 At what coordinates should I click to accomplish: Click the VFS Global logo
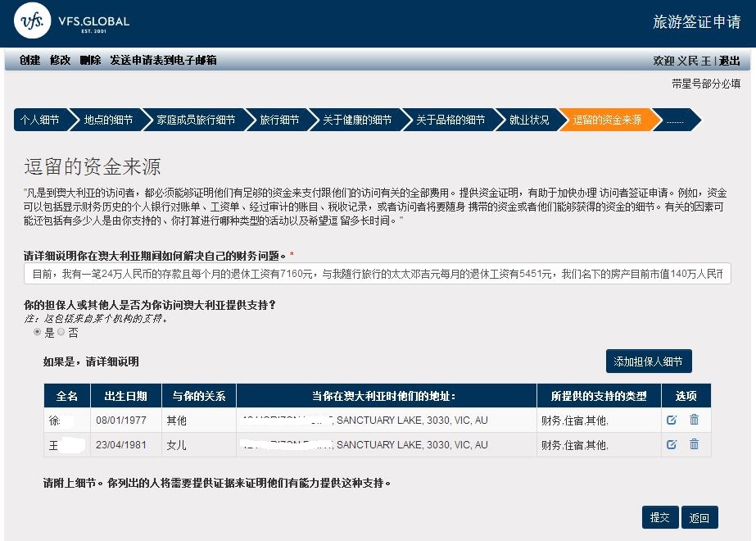(x=71, y=23)
